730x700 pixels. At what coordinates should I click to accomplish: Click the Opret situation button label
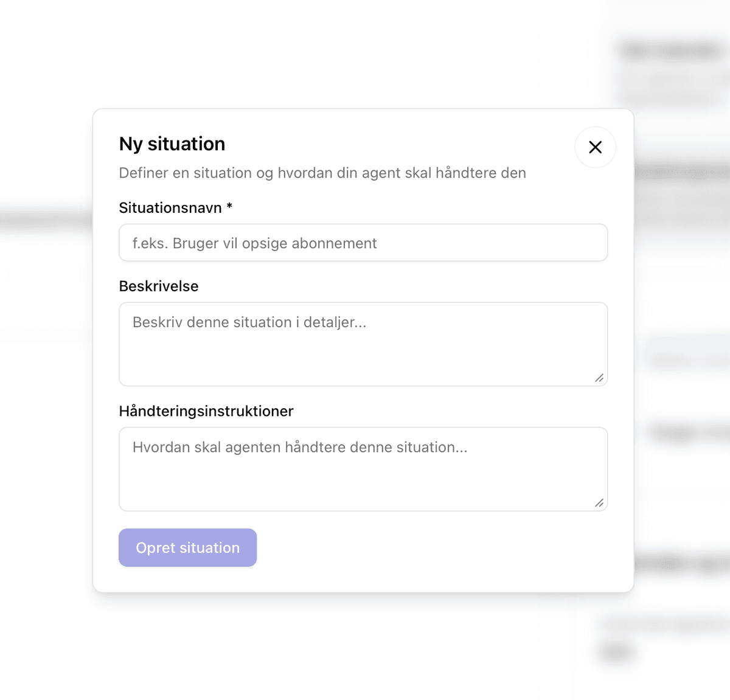coord(187,547)
